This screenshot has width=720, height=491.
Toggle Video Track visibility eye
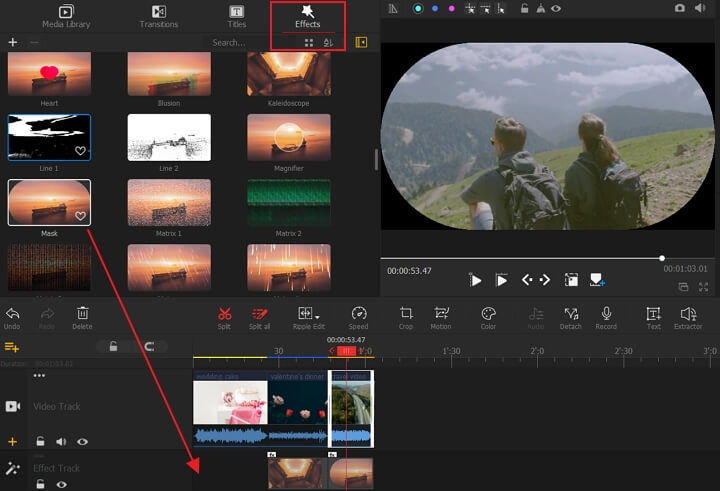pos(82,441)
